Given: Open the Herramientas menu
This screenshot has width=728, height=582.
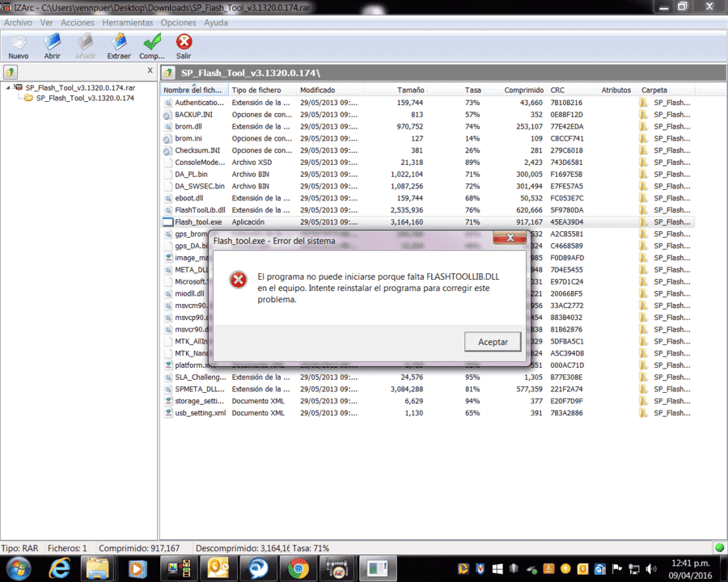Looking at the screenshot, I should [128, 23].
